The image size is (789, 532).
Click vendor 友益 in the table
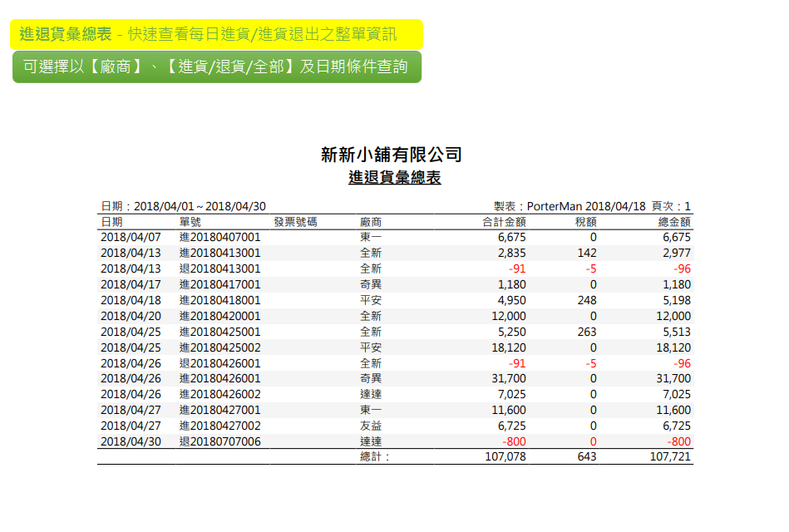[371, 426]
